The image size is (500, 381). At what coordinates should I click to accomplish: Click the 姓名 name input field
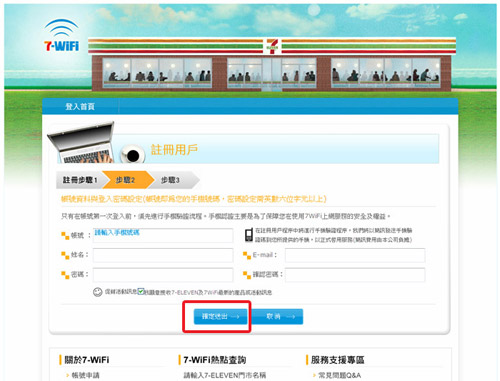tap(163, 255)
